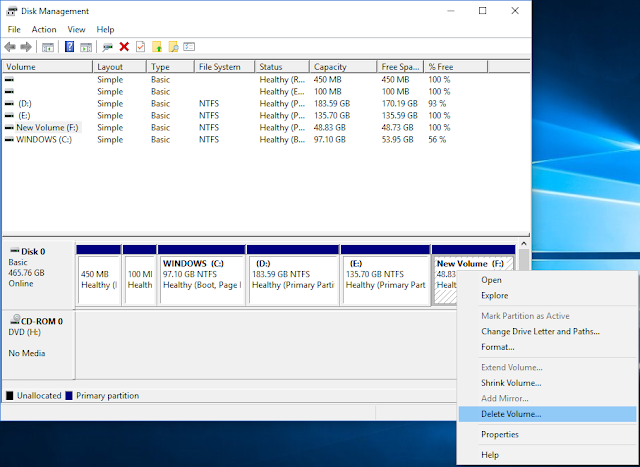Viewport: 640px width, 467px height.
Task: Click drive icon beside WINDOWS (C:)
Action: coord(9,140)
